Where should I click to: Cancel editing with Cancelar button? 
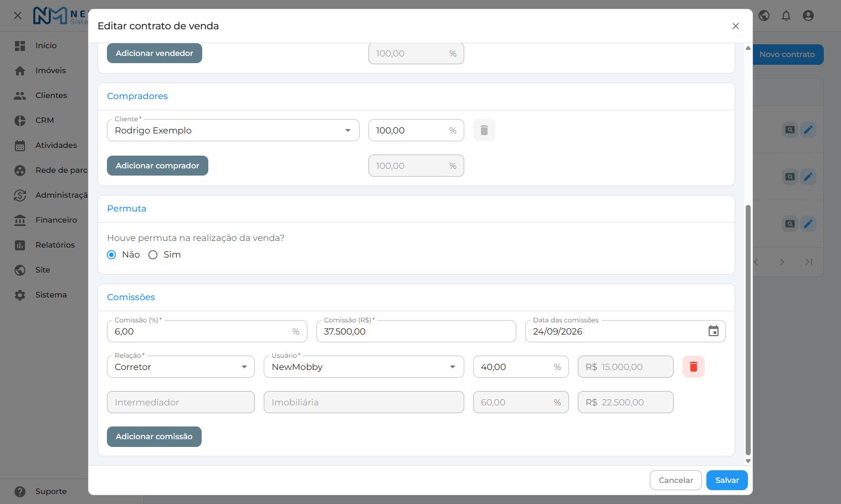coord(676,480)
